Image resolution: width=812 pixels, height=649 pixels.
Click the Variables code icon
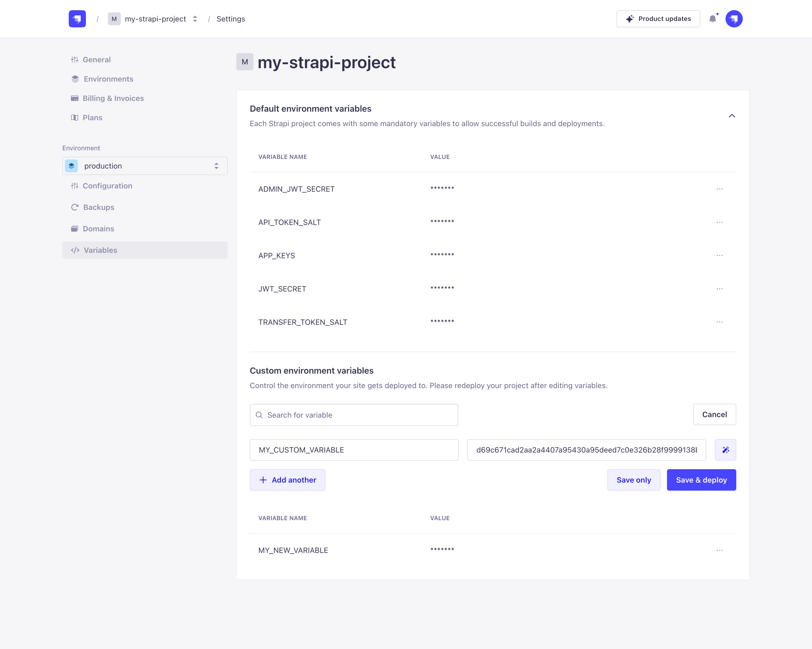tap(75, 250)
